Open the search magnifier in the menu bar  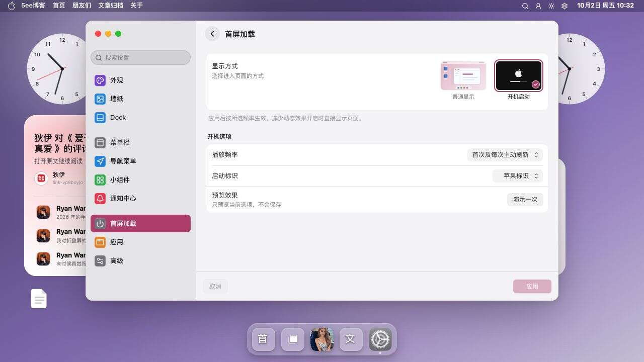(525, 6)
